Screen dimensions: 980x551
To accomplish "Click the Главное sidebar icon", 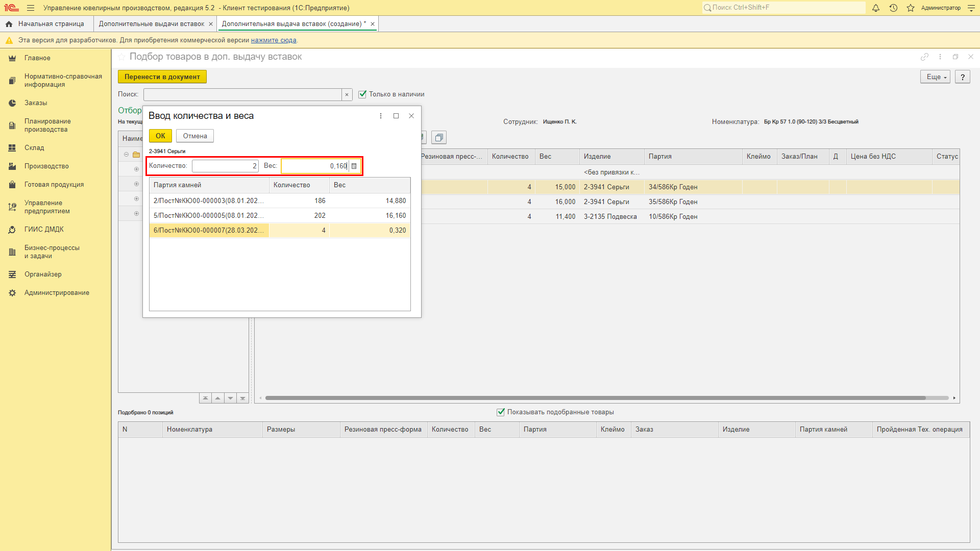I will click(12, 58).
